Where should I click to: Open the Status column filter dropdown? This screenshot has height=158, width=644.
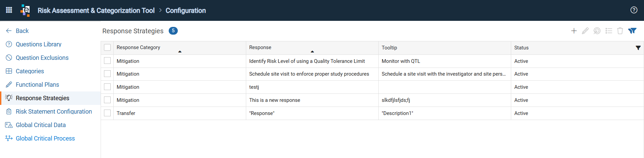638,48
